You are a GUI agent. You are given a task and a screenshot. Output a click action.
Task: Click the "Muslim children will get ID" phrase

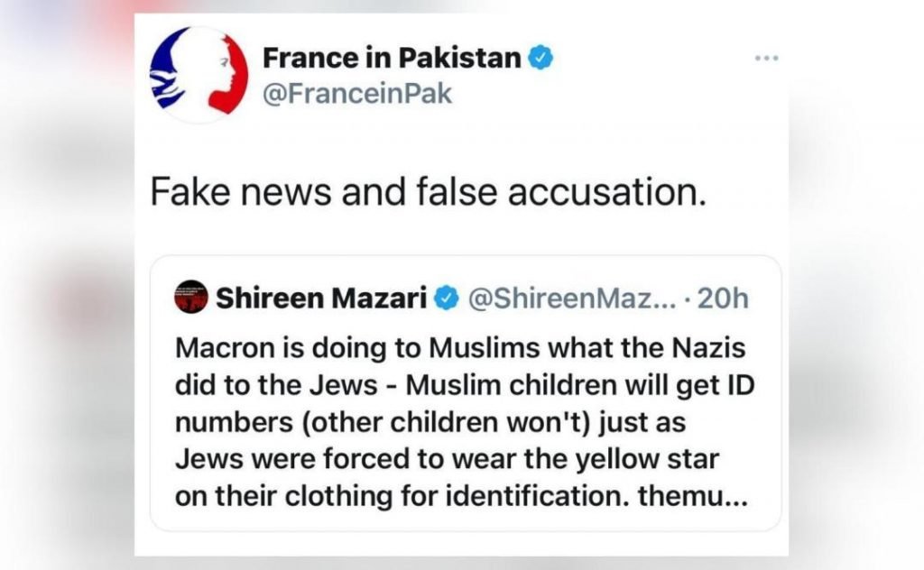click(579, 385)
